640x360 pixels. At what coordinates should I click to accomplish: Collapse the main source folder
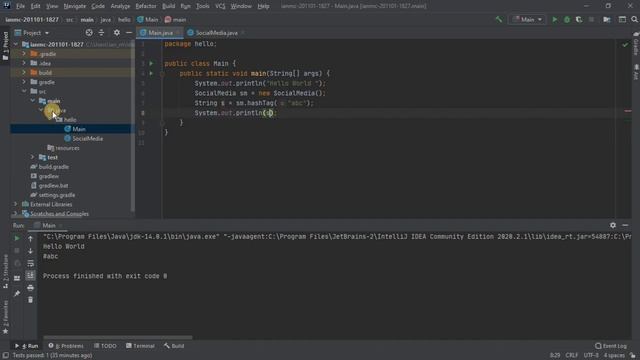(x=32, y=101)
